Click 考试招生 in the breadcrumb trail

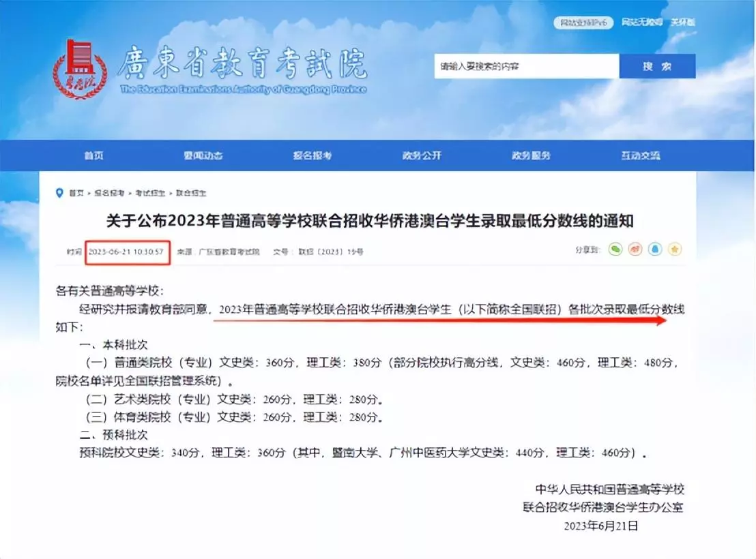(x=150, y=193)
